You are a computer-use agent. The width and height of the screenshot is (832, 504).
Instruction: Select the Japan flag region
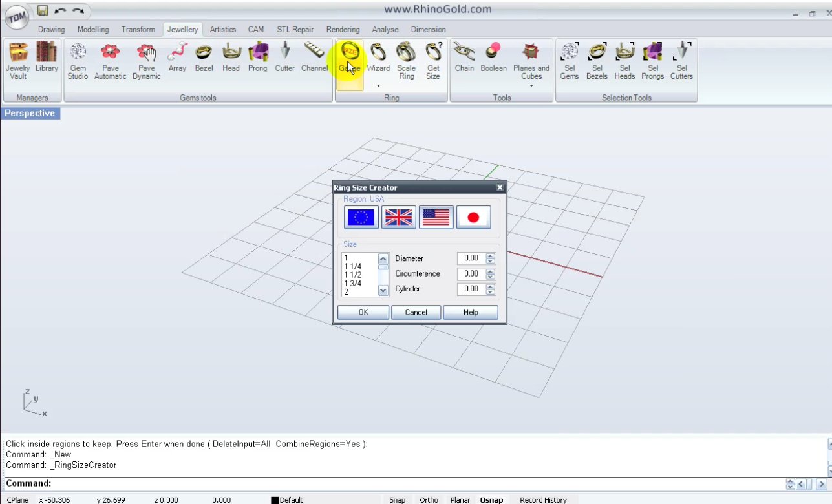pyautogui.click(x=474, y=218)
